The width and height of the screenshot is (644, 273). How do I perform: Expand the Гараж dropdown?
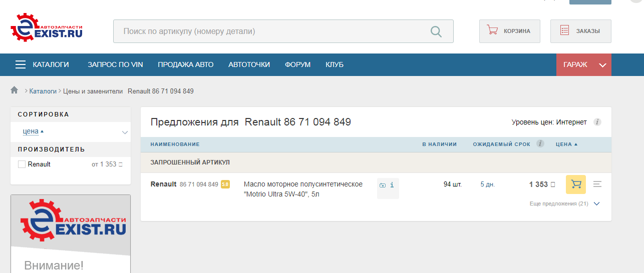[584, 64]
